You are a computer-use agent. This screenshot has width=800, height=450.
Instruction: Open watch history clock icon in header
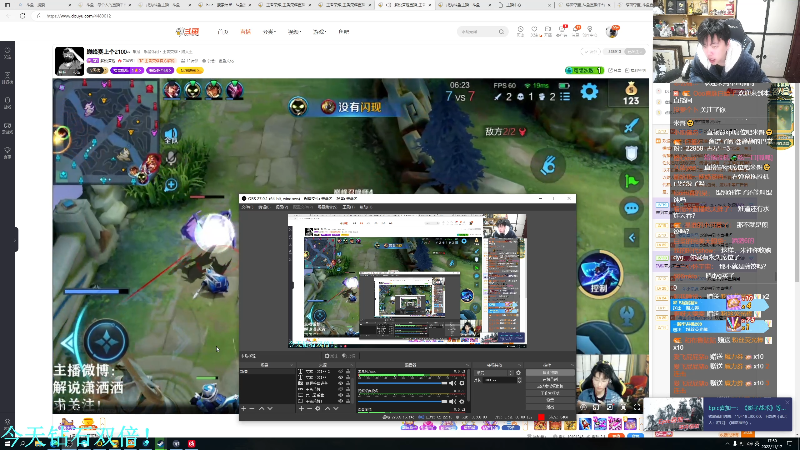pyautogui.click(x=520, y=30)
